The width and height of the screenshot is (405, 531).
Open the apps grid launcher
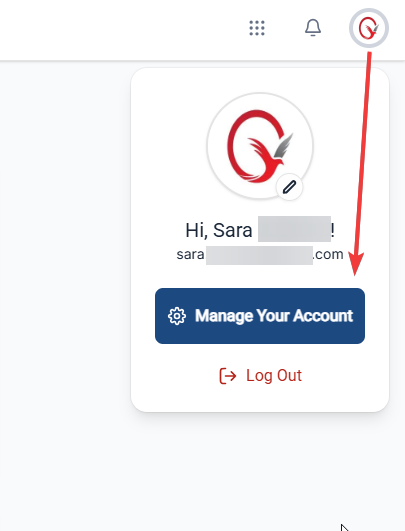tap(257, 28)
